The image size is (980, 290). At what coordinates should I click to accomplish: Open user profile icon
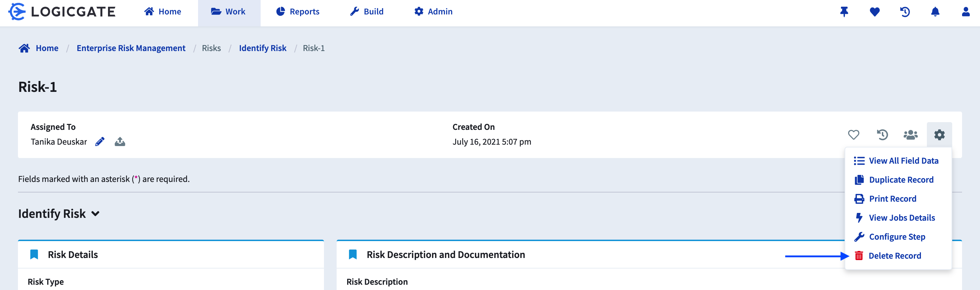tap(966, 12)
